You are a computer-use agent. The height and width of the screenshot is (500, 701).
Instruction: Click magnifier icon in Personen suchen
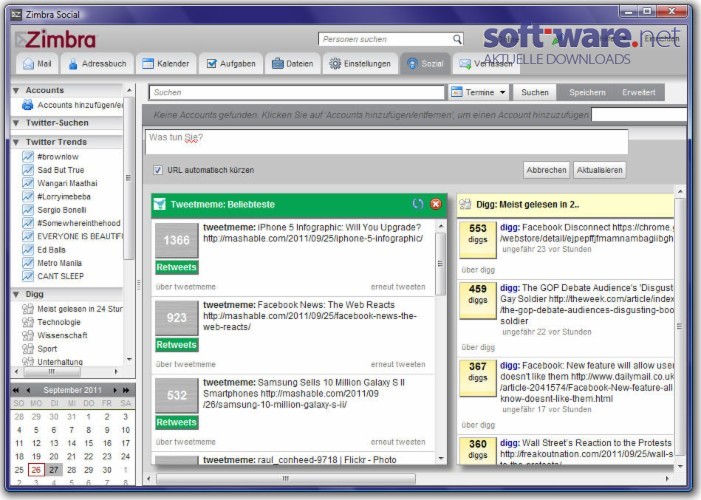[x=456, y=39]
